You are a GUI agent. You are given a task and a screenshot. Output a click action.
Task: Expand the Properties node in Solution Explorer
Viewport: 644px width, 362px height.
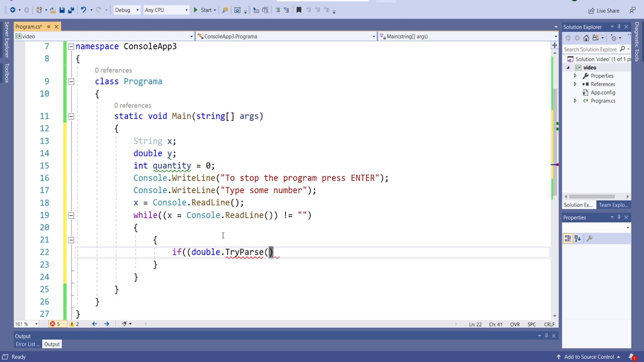(x=575, y=76)
